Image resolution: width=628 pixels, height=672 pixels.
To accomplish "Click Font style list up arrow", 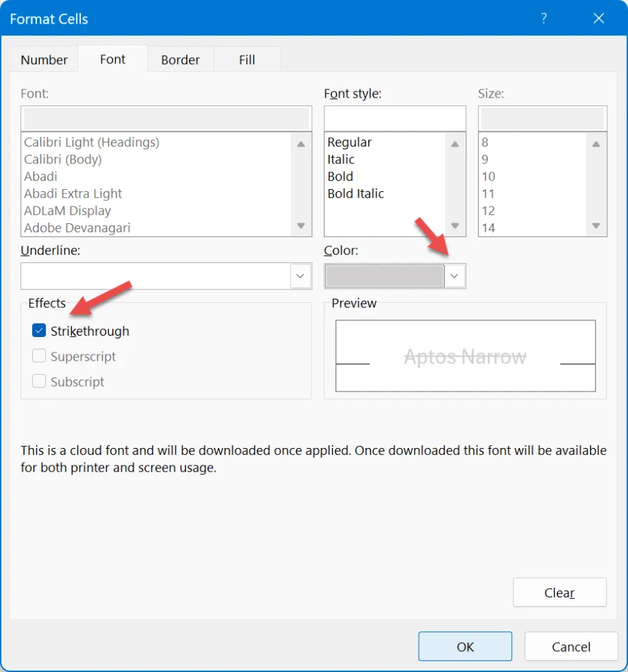I will click(455, 144).
